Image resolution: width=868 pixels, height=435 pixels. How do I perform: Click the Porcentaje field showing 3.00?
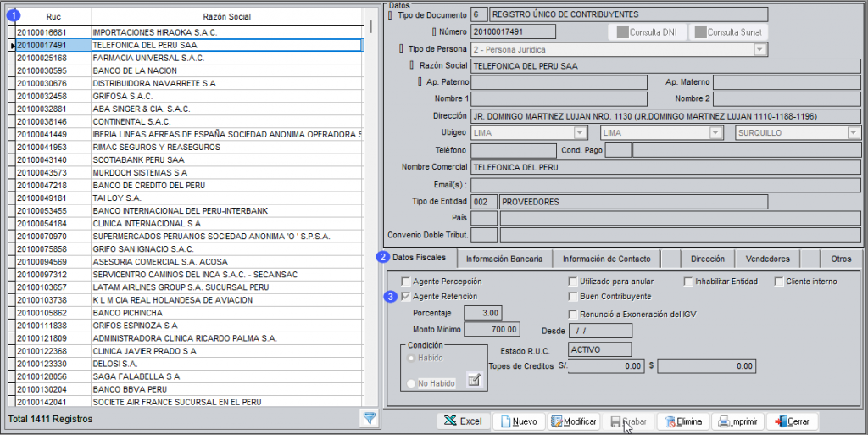click(x=482, y=313)
